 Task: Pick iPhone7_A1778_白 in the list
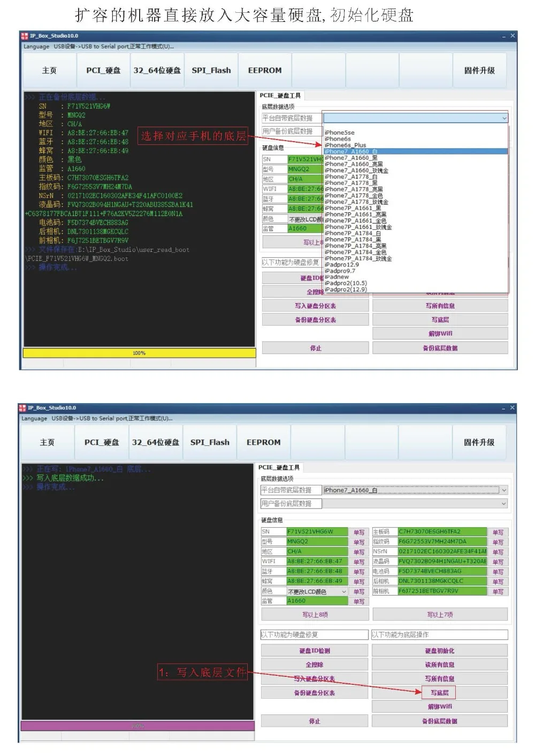coord(351,177)
